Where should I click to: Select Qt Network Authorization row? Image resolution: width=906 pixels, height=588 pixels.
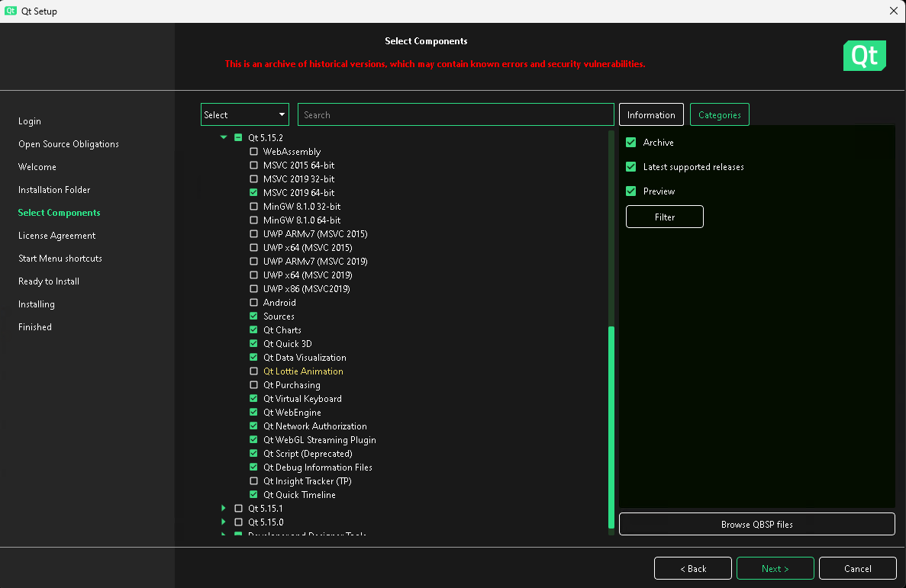pyautogui.click(x=315, y=426)
